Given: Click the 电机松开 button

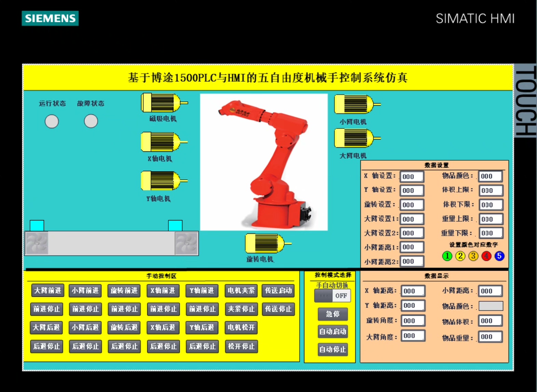Looking at the screenshot, I should [241, 327].
